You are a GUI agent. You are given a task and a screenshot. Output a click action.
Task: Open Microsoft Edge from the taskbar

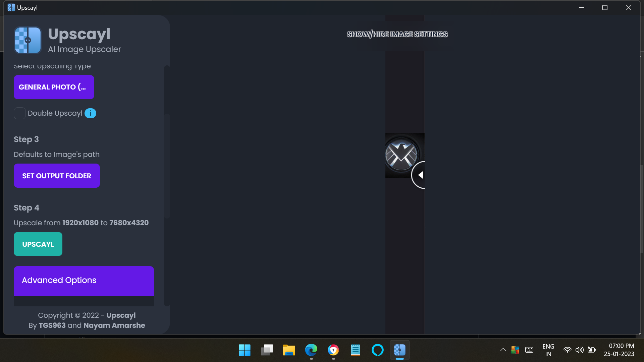coord(311,350)
